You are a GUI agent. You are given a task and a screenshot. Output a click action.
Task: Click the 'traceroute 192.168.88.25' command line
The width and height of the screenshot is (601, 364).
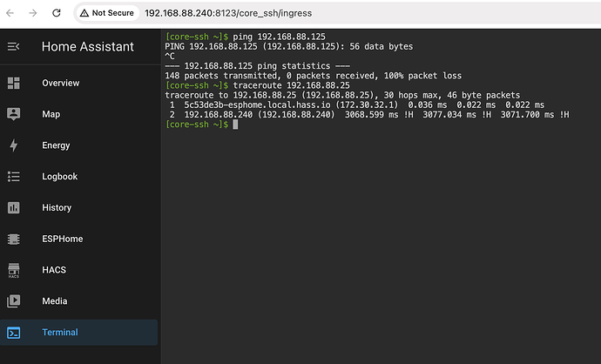(257, 85)
